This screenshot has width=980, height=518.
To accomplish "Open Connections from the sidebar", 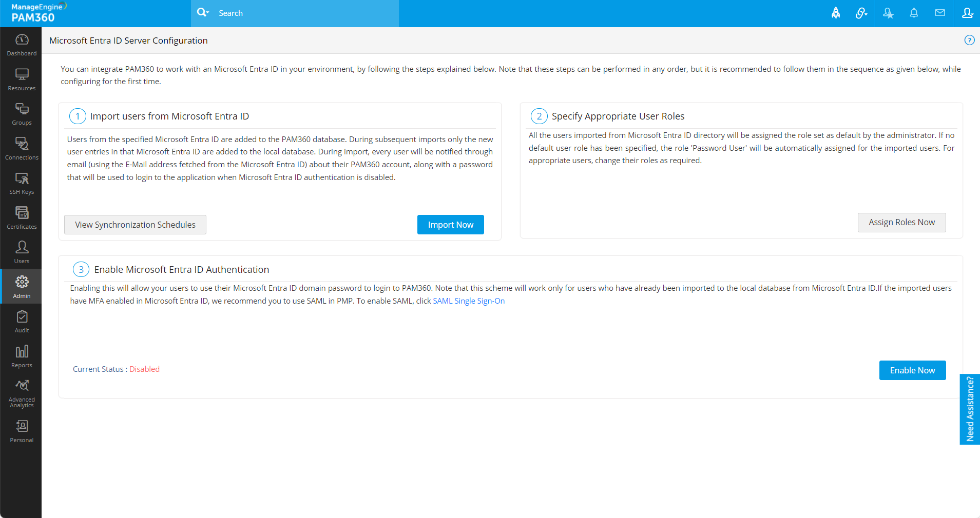I will coord(22,149).
